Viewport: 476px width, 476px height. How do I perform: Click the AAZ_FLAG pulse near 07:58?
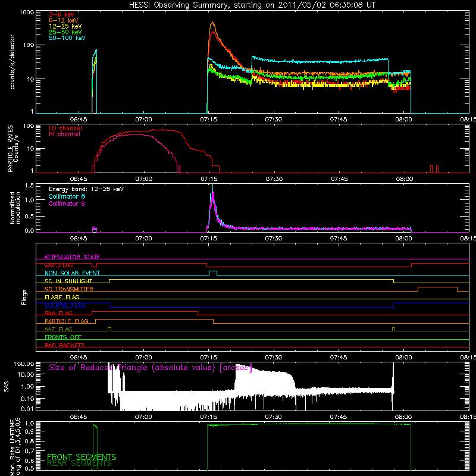[x=394, y=329]
